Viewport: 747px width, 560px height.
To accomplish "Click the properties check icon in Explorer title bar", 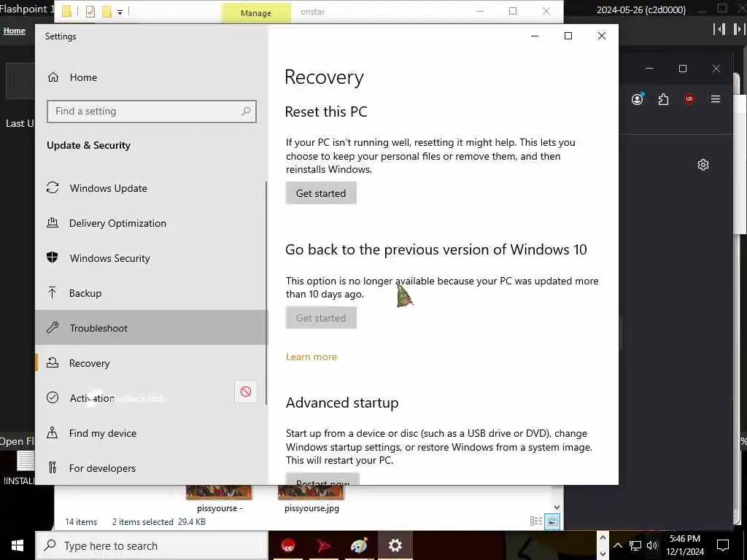I will pyautogui.click(x=90, y=12).
